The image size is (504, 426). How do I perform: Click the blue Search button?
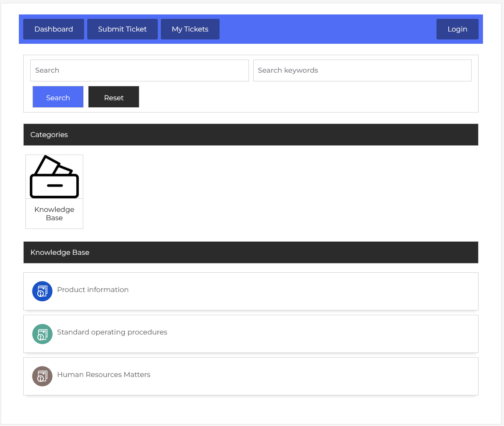(x=58, y=97)
